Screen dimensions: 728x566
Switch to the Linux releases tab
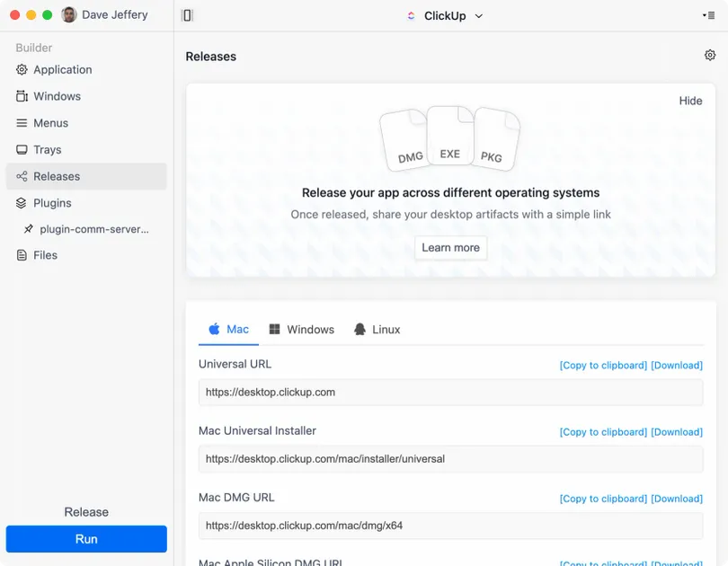pos(377,329)
